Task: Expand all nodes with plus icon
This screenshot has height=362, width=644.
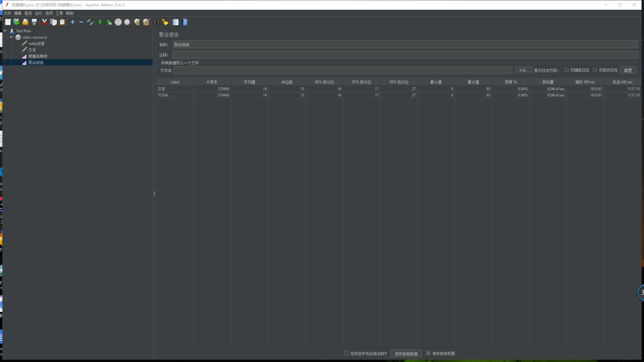Action: tap(73, 22)
